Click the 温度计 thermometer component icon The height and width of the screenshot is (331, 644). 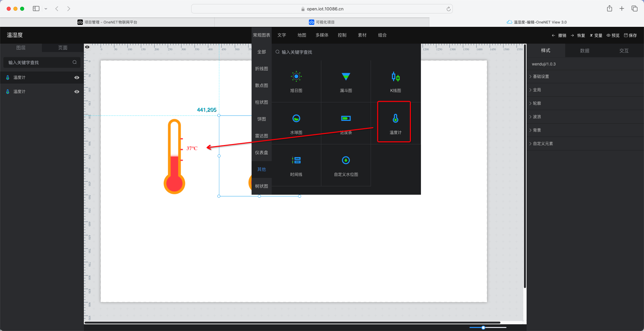[x=395, y=119]
